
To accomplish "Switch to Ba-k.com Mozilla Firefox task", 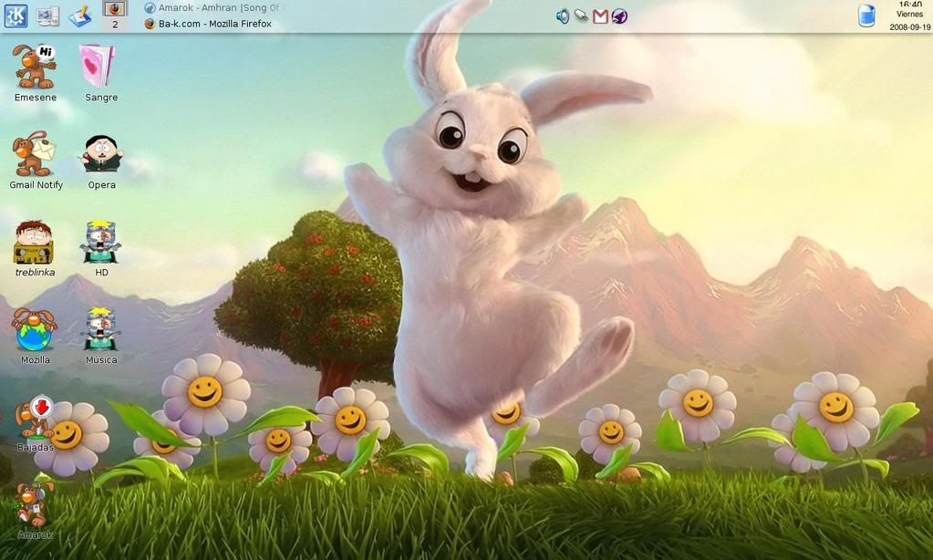I will tap(208, 24).
